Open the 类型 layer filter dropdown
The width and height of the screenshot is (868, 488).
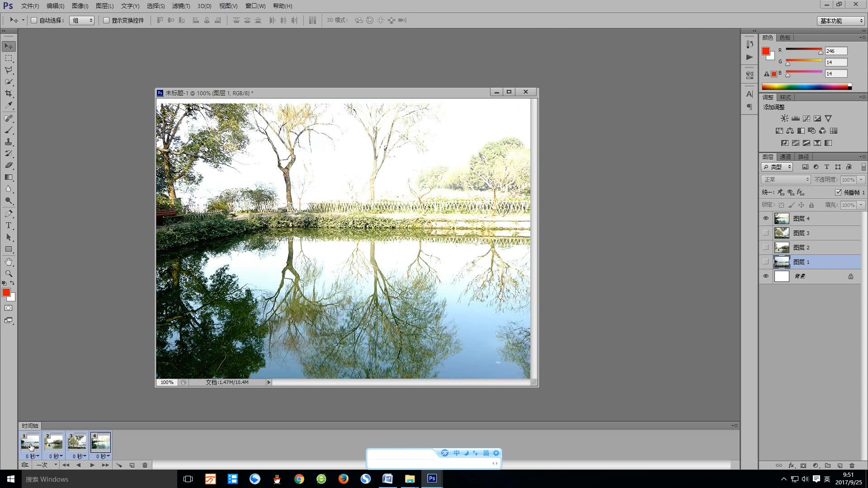(777, 167)
